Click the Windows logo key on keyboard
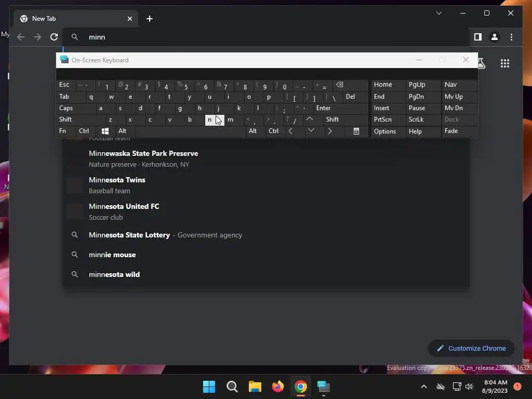The image size is (532, 399). pyautogui.click(x=105, y=131)
